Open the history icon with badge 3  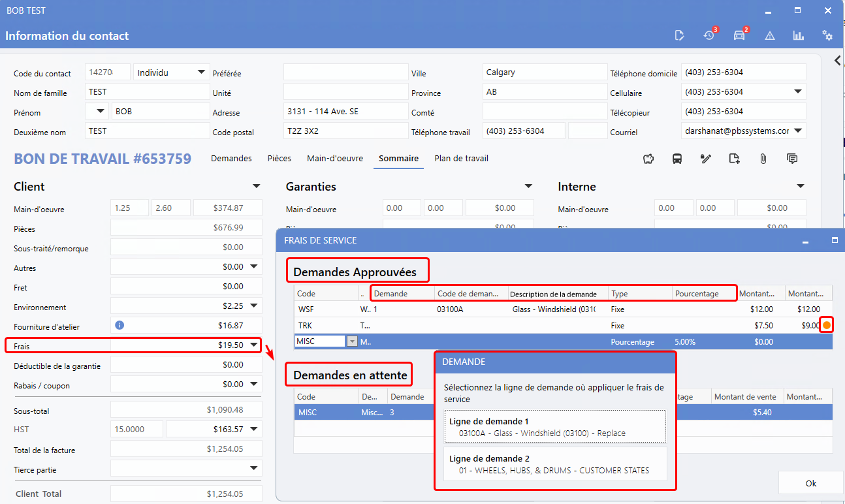(709, 35)
